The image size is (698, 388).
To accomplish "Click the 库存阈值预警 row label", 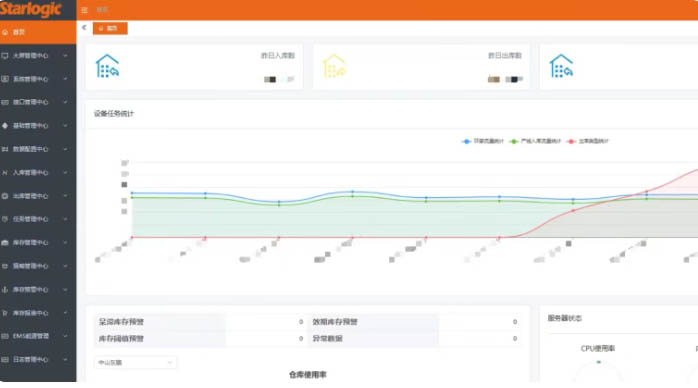I will [121, 339].
